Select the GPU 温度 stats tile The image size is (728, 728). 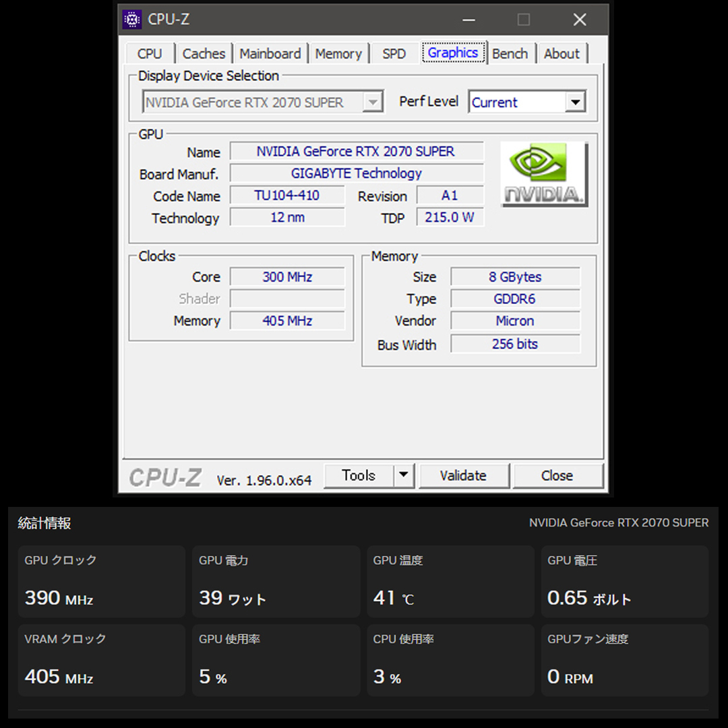click(x=450, y=581)
